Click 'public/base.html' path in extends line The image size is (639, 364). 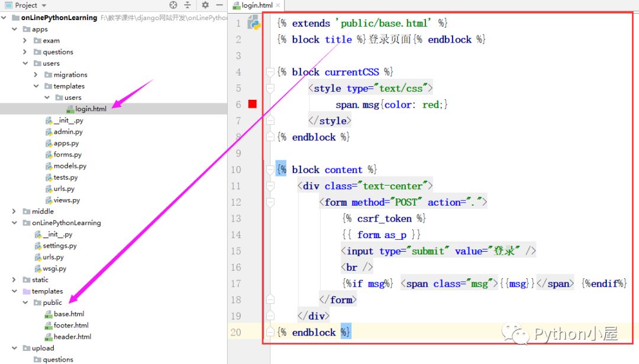(383, 23)
